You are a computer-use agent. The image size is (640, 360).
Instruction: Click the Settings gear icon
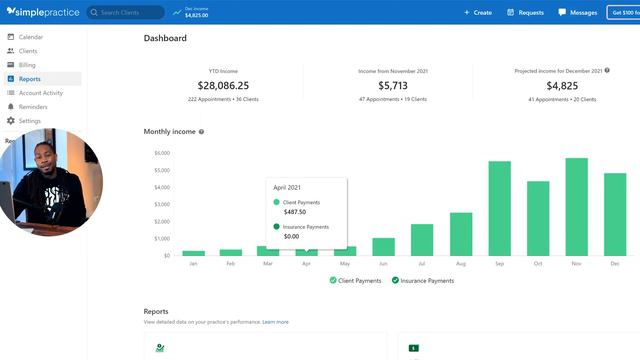(11, 120)
